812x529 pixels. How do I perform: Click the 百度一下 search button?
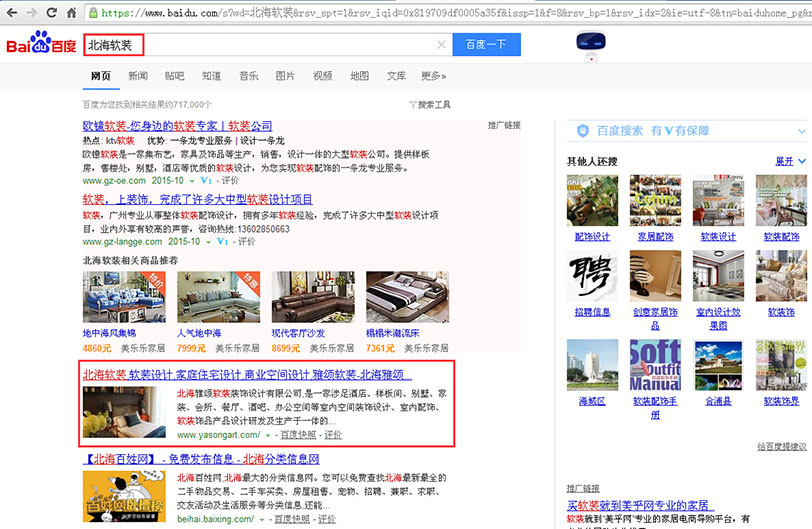(486, 45)
